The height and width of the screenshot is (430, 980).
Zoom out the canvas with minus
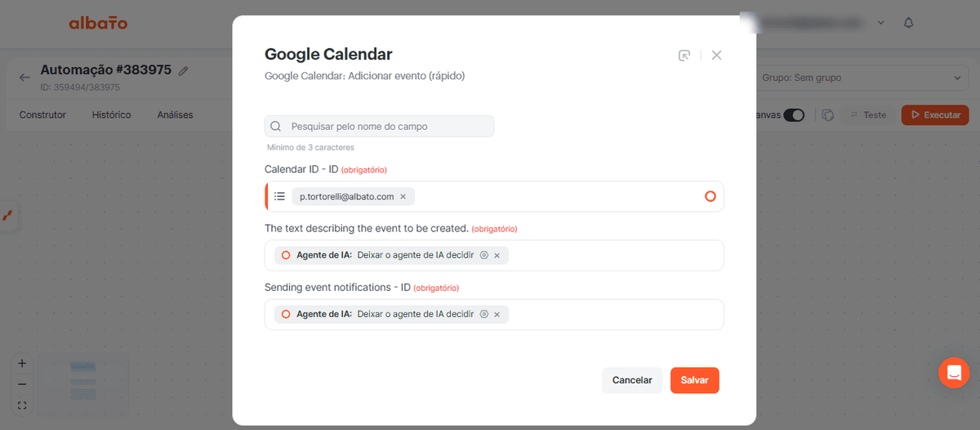22,384
